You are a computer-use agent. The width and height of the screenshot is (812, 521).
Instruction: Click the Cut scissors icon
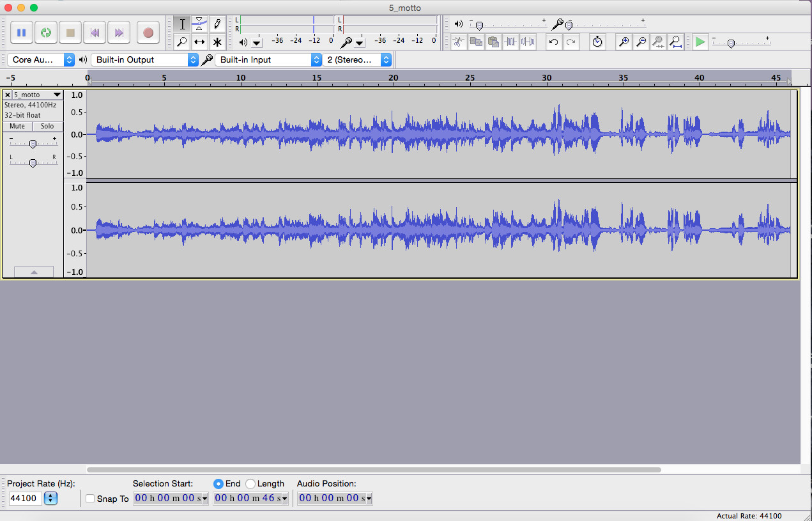coord(458,42)
